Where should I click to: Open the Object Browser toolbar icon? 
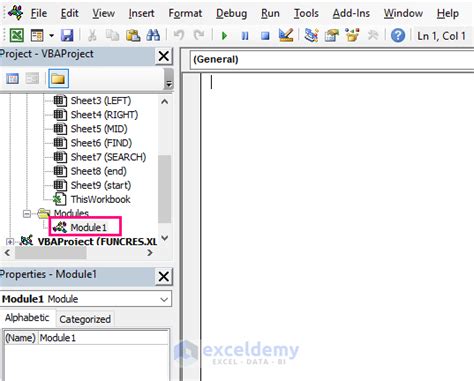pos(352,35)
